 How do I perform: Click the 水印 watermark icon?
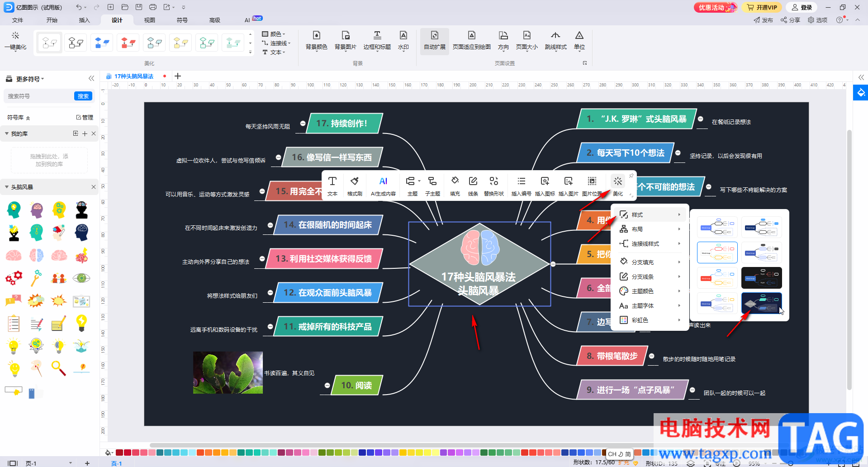click(x=403, y=40)
